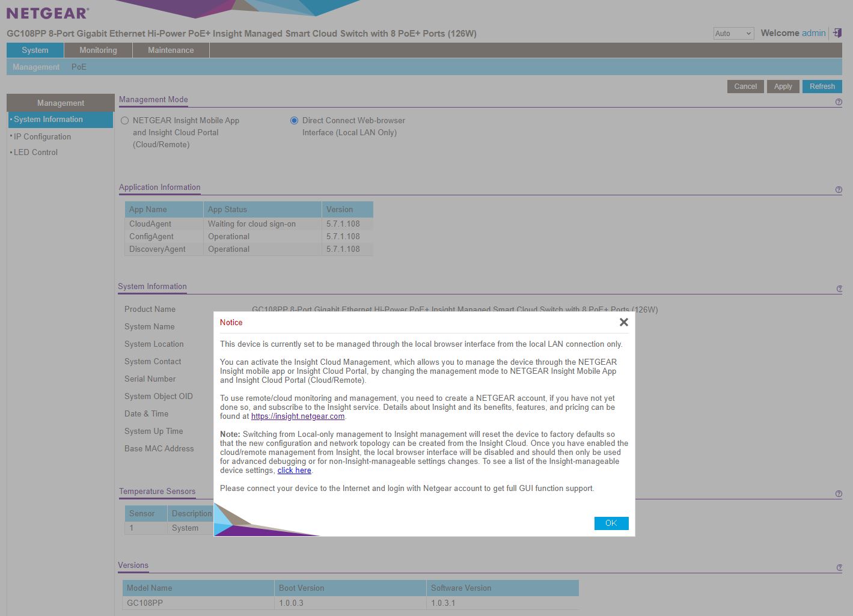
Task: Open IP Configuration in the sidebar
Action: pos(42,136)
